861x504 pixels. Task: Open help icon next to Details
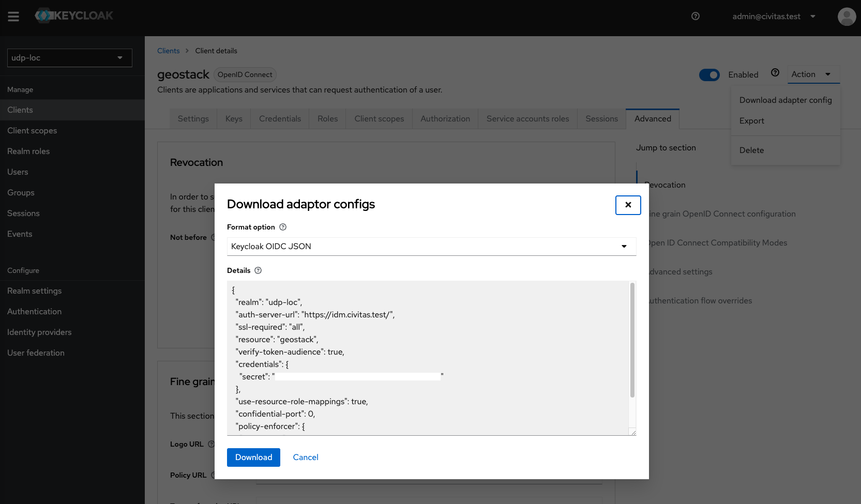[258, 270]
